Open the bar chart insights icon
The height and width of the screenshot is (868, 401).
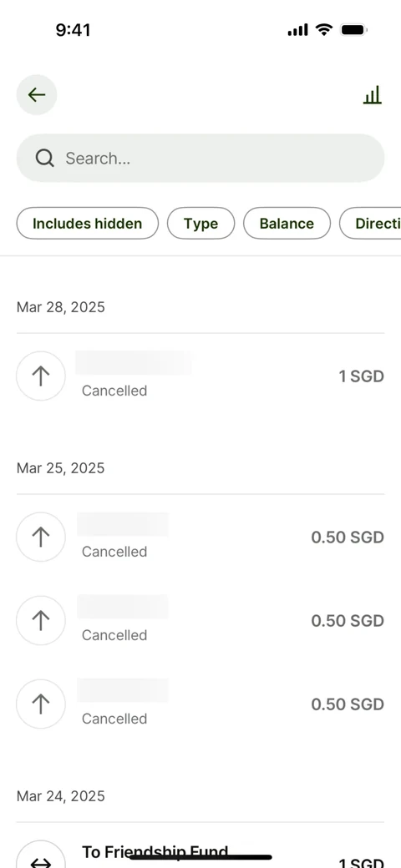pyautogui.click(x=373, y=95)
